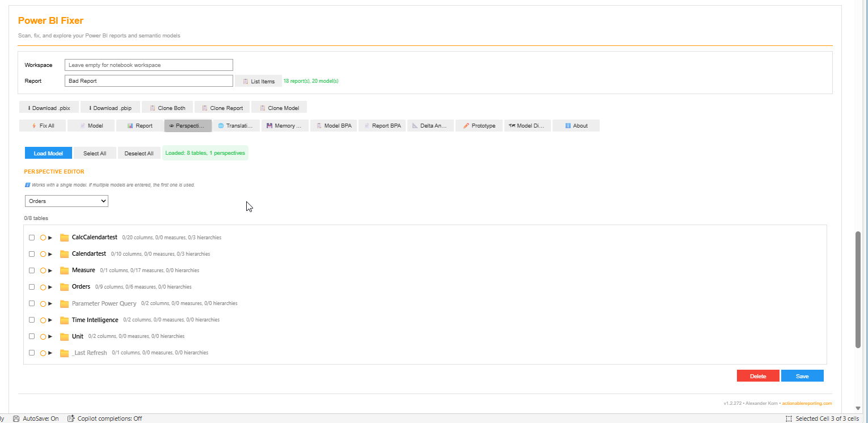This screenshot has height=423, width=868.
Task: Open the Translations tool
Action: pos(237,125)
